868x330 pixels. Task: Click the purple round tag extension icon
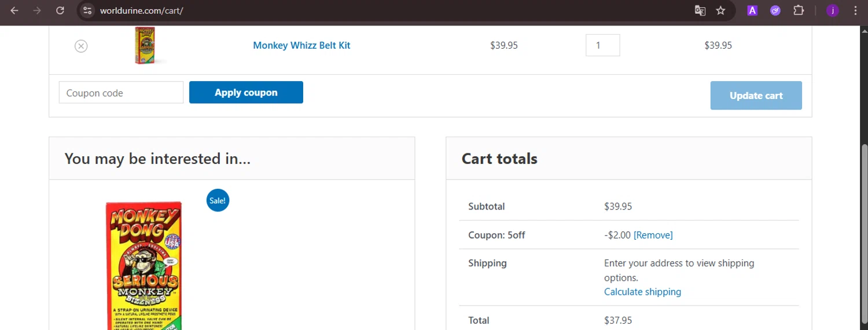click(x=775, y=10)
